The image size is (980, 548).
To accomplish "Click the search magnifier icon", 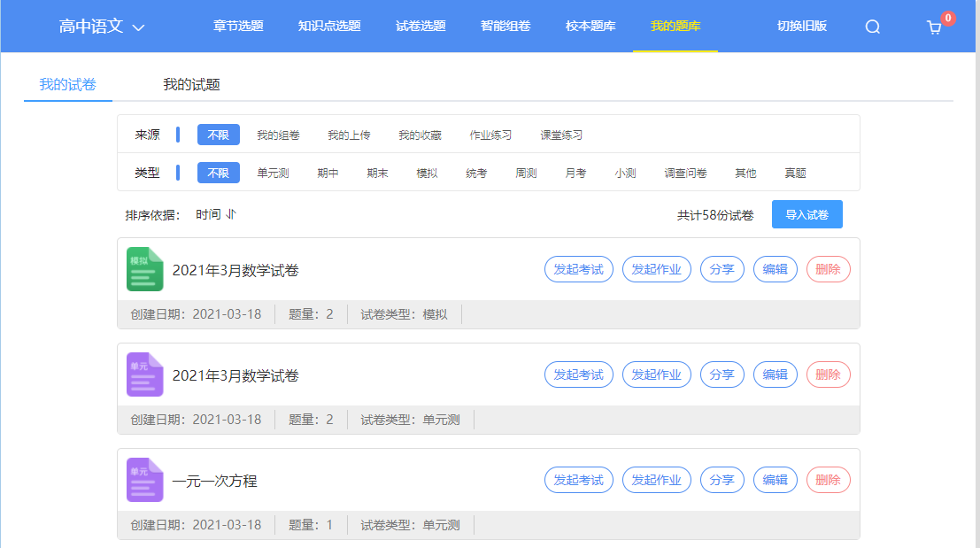I will pos(872,27).
